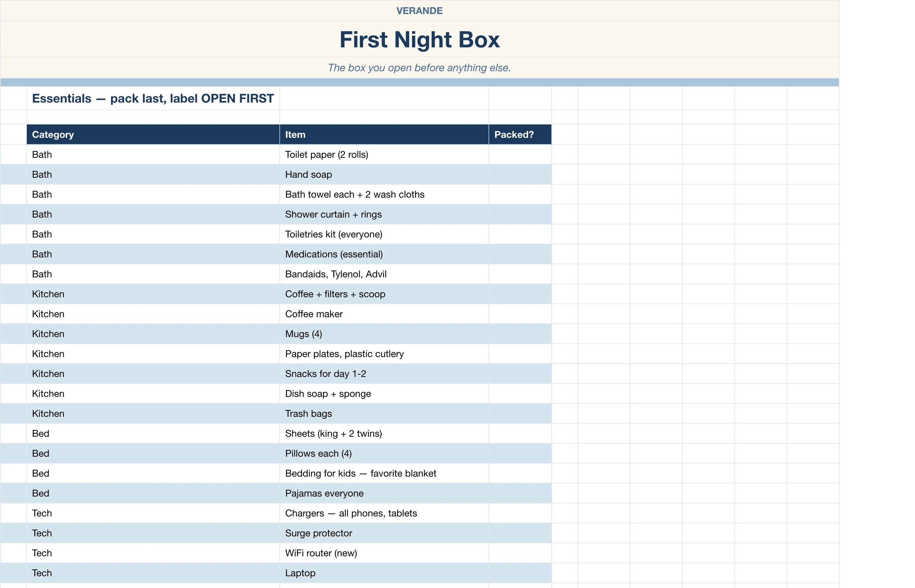Viewport: 915px width, 588px height.
Task: Click the Bedding for kids favorite blanket cell
Action: pos(384,473)
